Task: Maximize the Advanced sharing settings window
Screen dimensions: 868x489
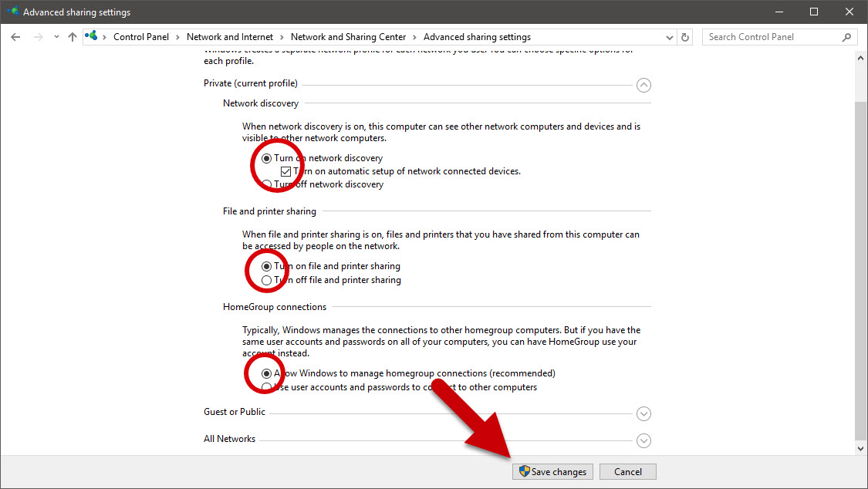Action: coord(814,12)
